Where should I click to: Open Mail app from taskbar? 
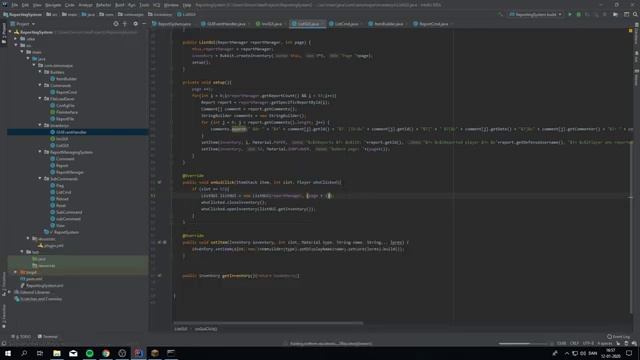73,353
